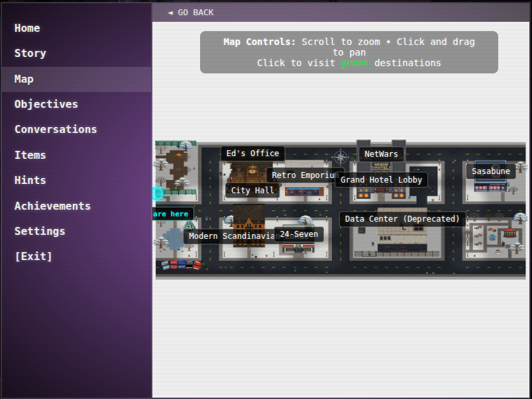The height and width of the screenshot is (399, 532).
Task: Open the Home menu item
Action: click(27, 28)
